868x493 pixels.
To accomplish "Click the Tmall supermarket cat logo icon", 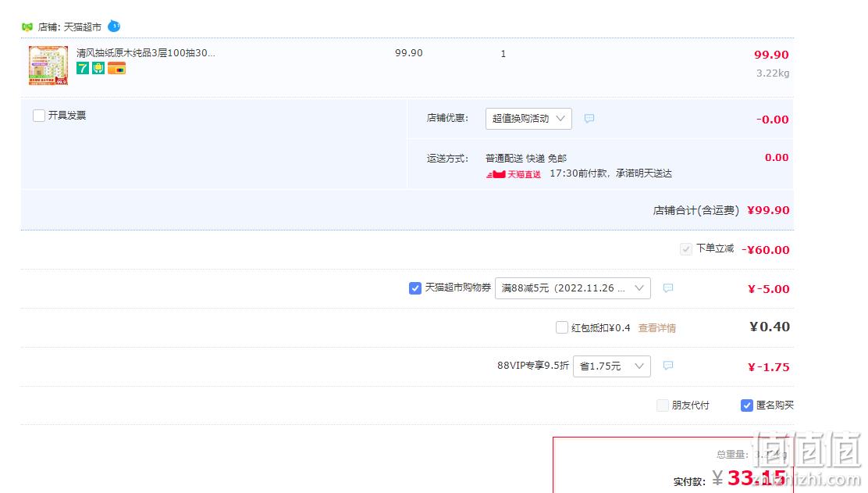I will pyautogui.click(x=27, y=27).
